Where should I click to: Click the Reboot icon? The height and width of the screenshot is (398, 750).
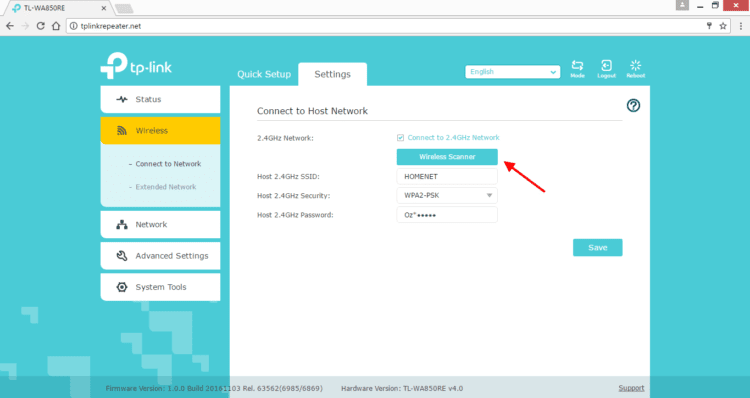click(636, 69)
